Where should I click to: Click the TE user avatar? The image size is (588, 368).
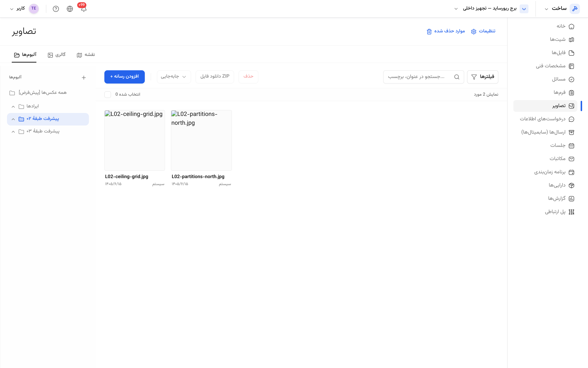click(x=34, y=8)
